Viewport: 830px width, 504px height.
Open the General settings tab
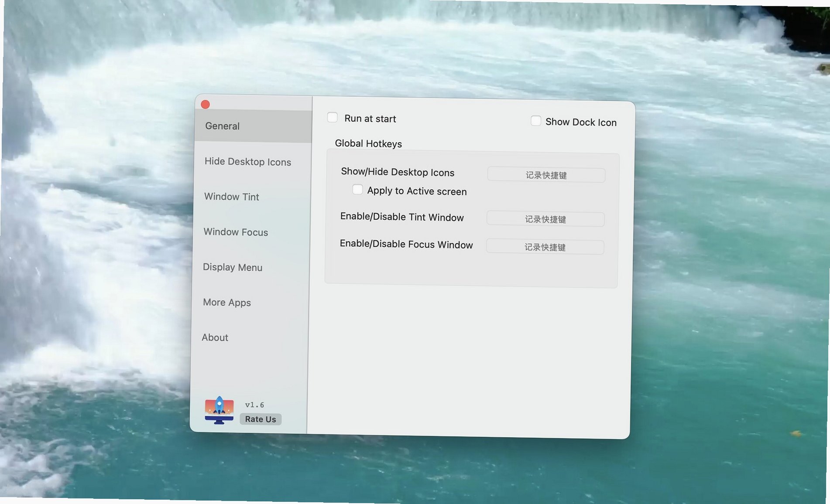tap(254, 126)
